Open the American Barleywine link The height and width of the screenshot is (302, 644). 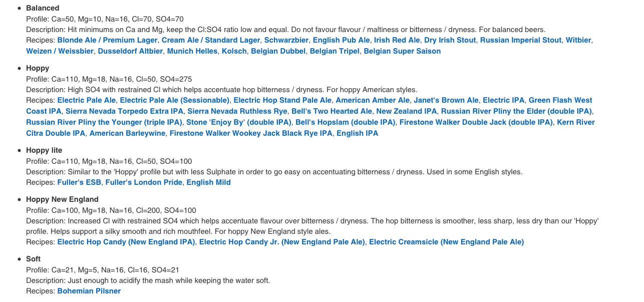point(127,133)
